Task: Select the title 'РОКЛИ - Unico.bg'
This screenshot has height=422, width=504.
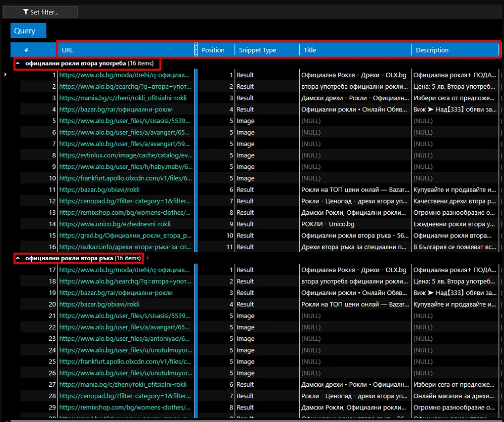Action: (x=328, y=224)
